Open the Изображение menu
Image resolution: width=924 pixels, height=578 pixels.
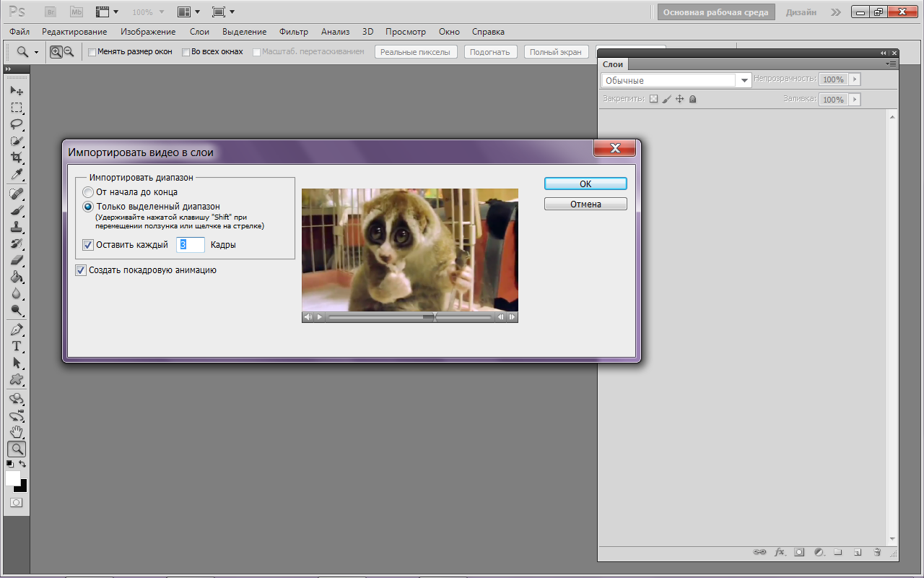pos(148,32)
